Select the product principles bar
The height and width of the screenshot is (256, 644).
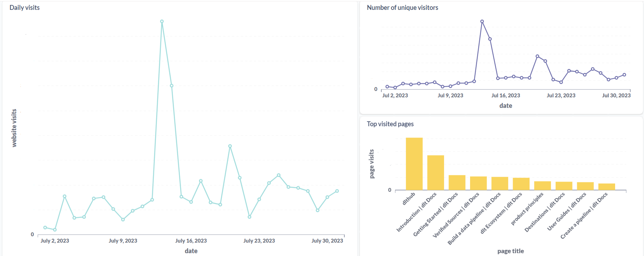coord(543,185)
